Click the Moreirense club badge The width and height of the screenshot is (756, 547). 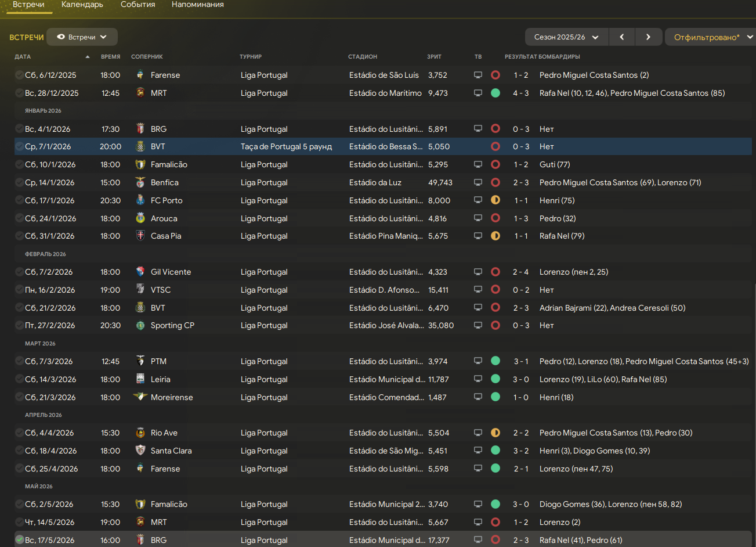(140, 397)
